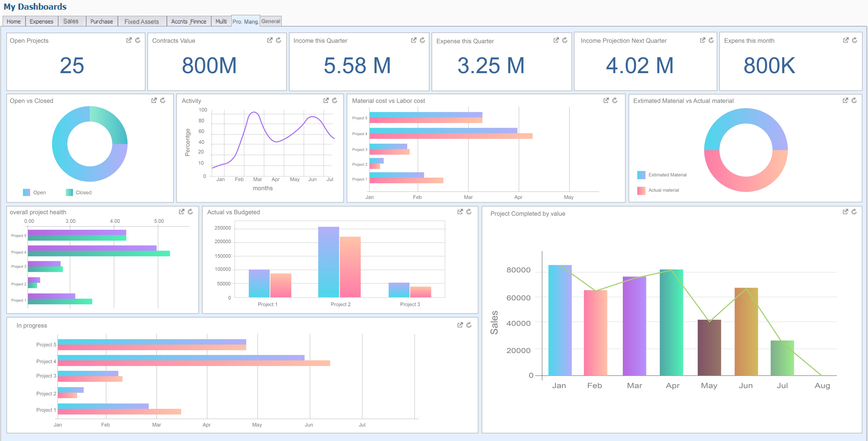Click the My Dashboards title

pyautogui.click(x=35, y=6)
